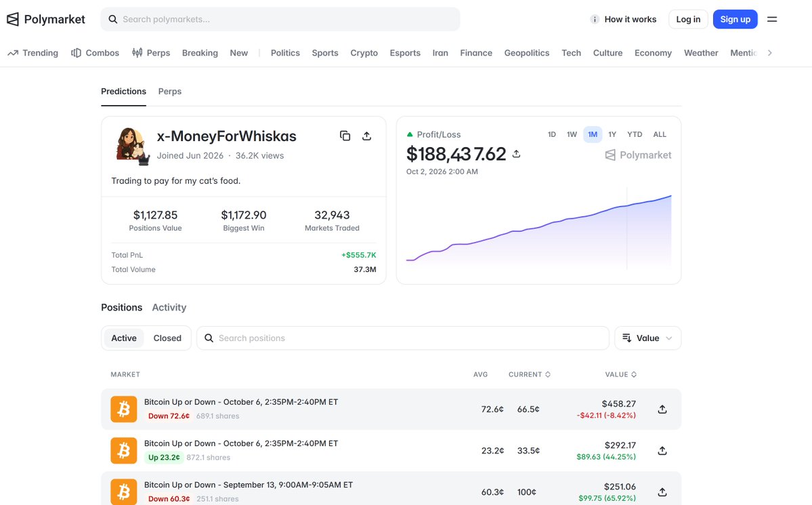The width and height of the screenshot is (812, 505).
Task: Click the copy icon next to x-MoneyForWhiskas
Action: [345, 136]
